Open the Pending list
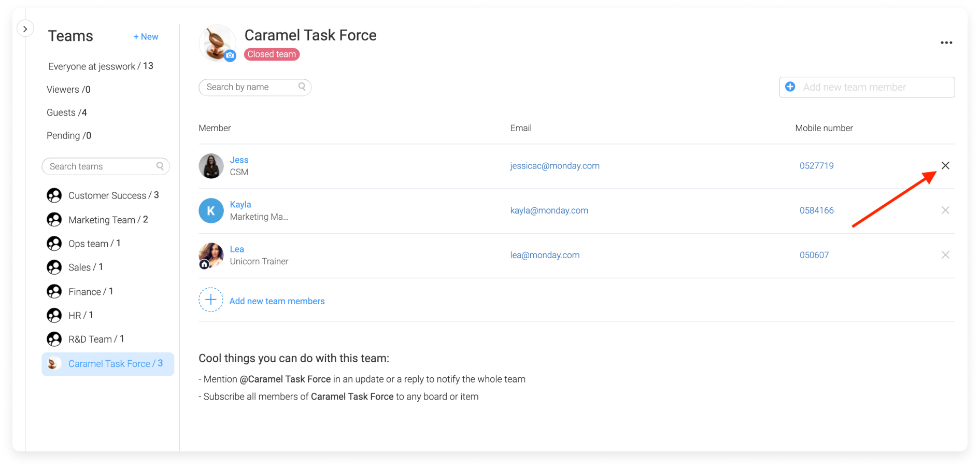 point(69,136)
